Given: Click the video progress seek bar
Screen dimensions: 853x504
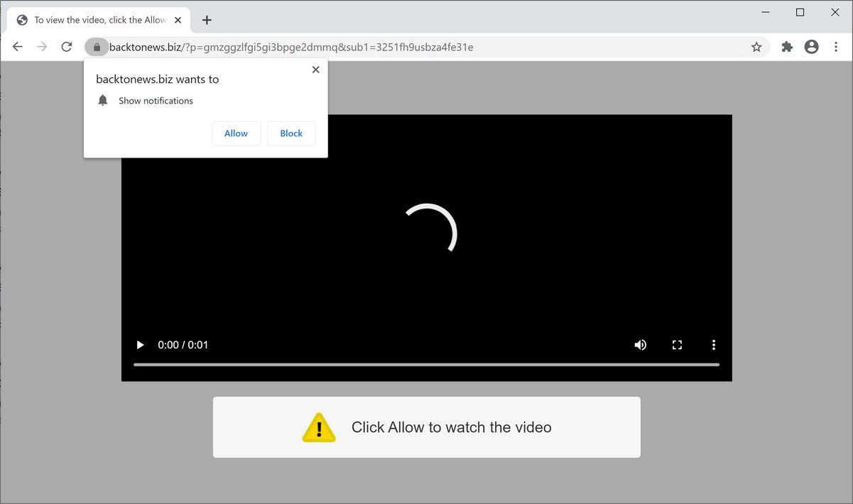Looking at the screenshot, I should coord(426,364).
